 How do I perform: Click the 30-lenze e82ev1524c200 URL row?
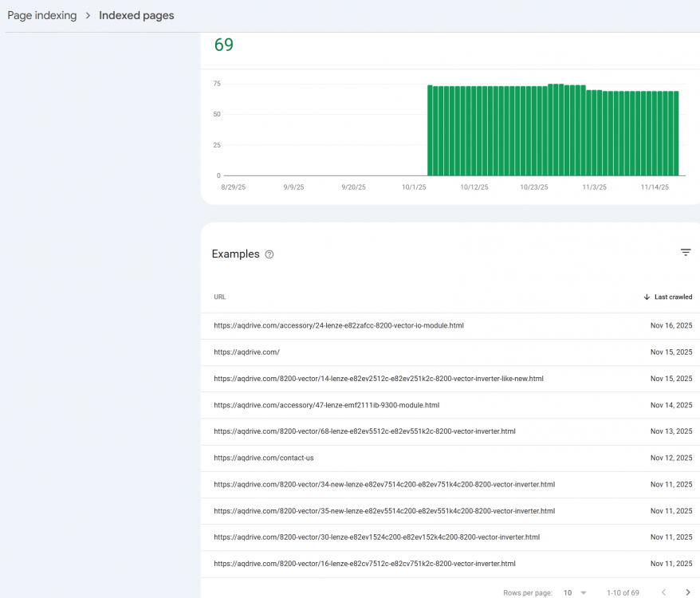377,537
